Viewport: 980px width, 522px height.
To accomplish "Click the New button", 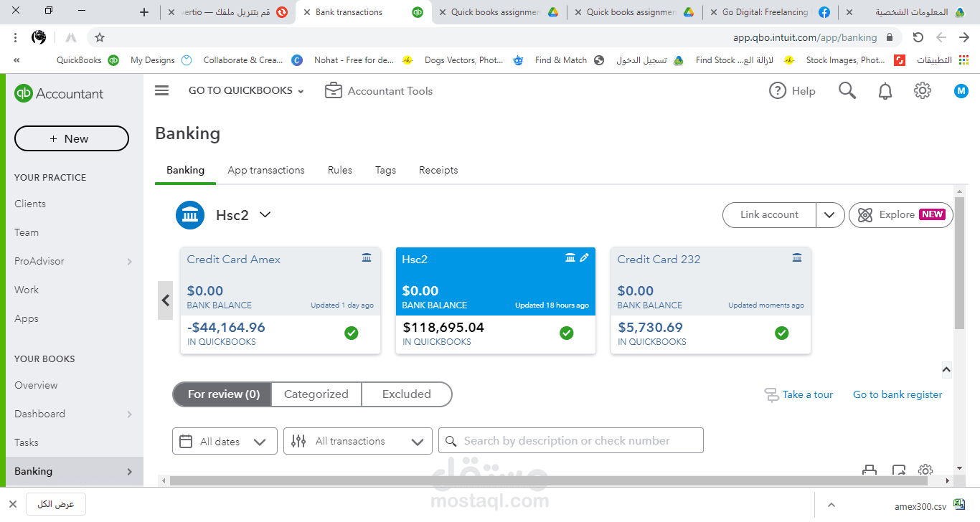I will (x=72, y=139).
